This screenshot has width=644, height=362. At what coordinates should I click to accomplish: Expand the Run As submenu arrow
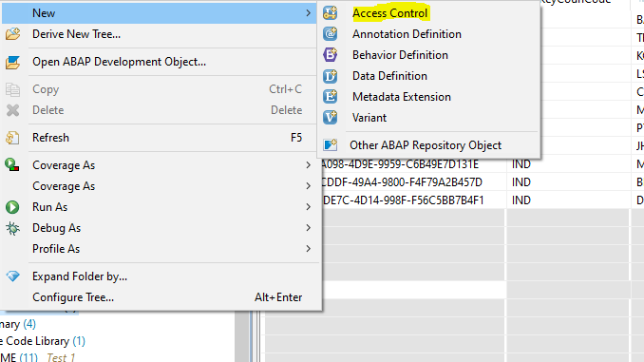[x=308, y=207]
